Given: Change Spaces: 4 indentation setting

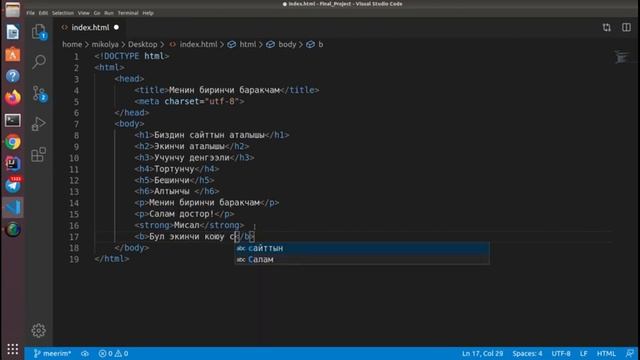Looking at the screenshot, I should 527,353.
